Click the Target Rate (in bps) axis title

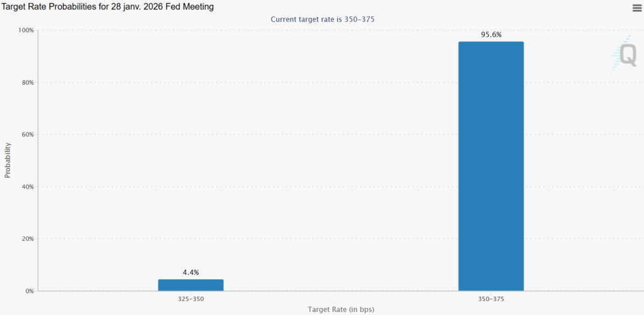pos(340,309)
